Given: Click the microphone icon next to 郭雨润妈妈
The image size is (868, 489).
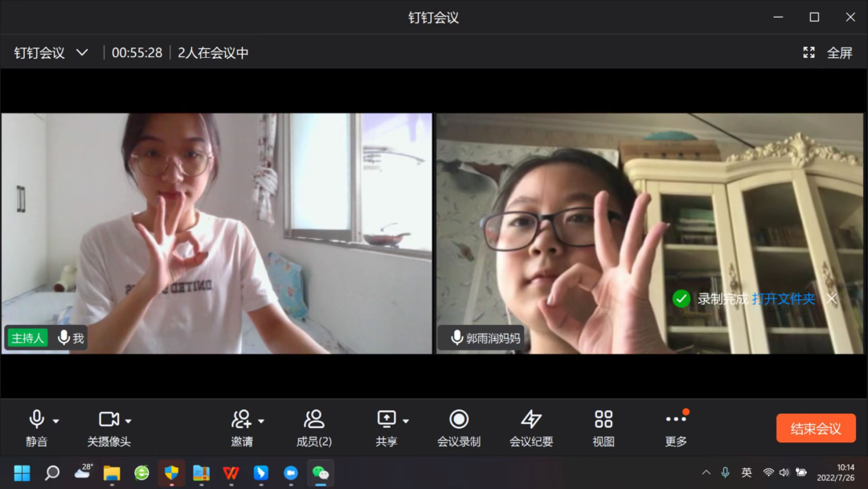Looking at the screenshot, I should [457, 338].
